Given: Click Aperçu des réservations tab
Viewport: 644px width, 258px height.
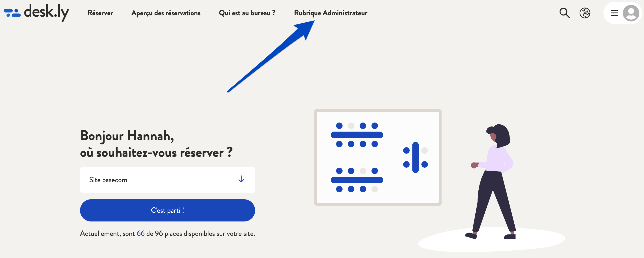Looking at the screenshot, I should [x=166, y=12].
